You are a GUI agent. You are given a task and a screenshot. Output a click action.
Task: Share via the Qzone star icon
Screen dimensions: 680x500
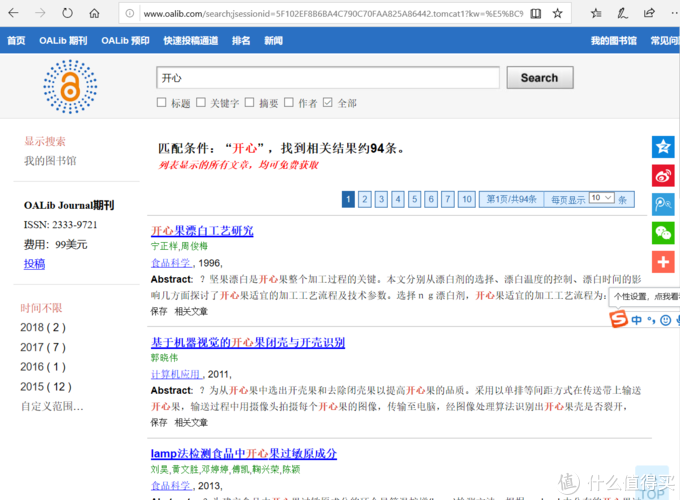pyautogui.click(x=663, y=147)
